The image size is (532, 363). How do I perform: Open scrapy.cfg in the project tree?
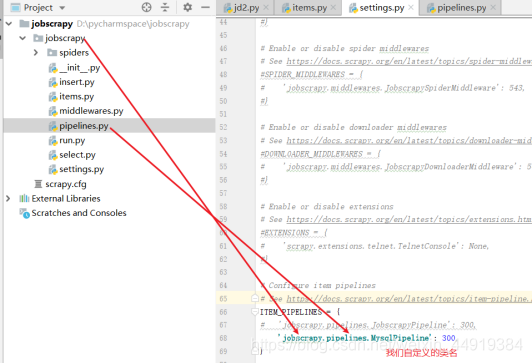click(66, 184)
